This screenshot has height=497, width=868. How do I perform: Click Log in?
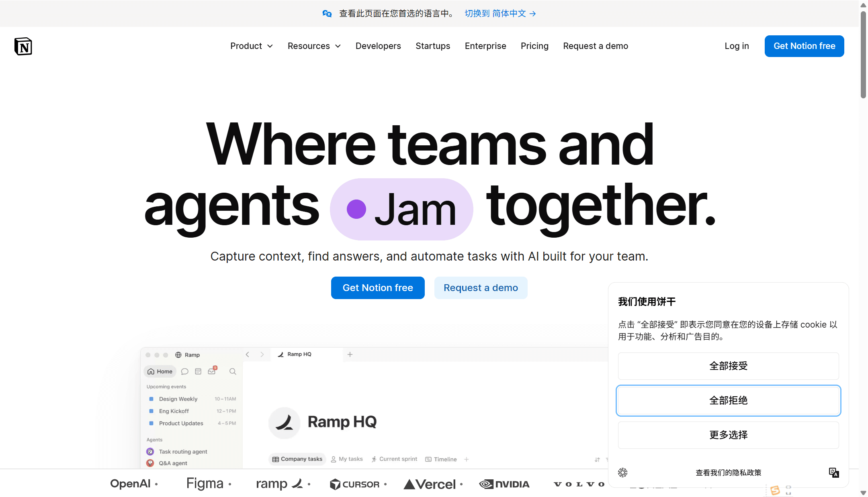pyautogui.click(x=737, y=46)
